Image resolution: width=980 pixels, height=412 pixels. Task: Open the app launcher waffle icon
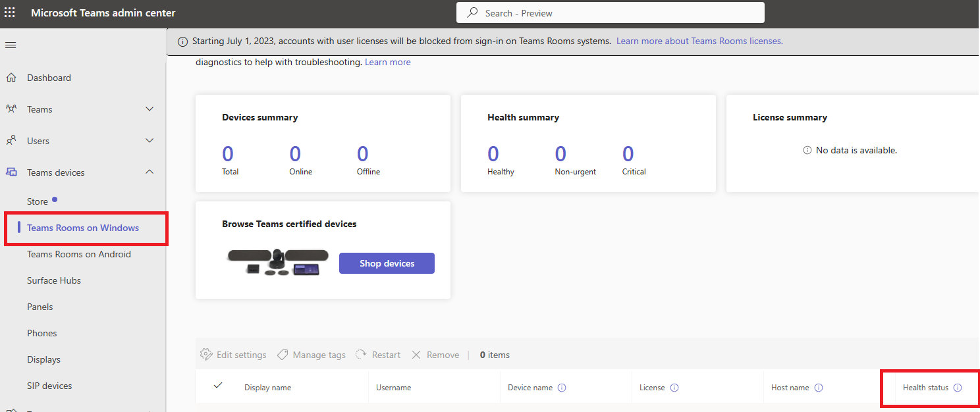click(10, 13)
